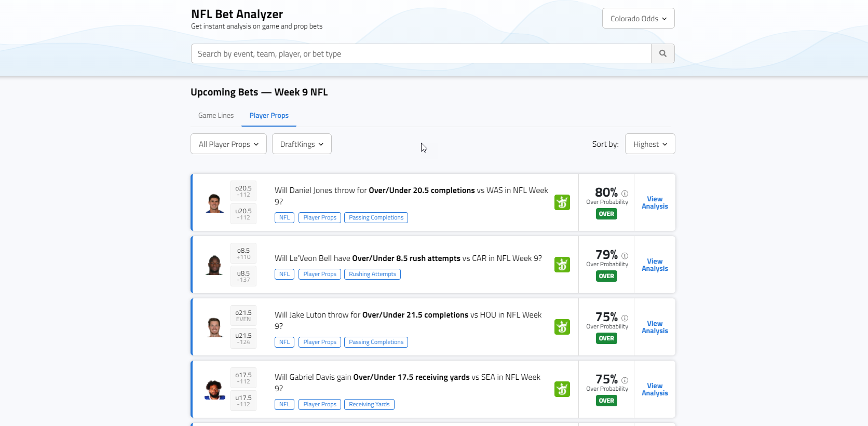Click the search magnifier button

click(x=663, y=53)
